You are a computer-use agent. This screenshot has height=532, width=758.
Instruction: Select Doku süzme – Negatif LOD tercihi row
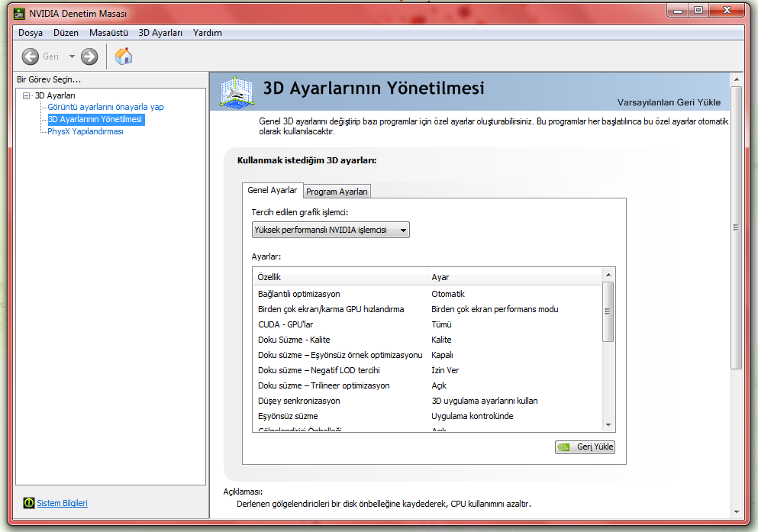click(x=427, y=370)
